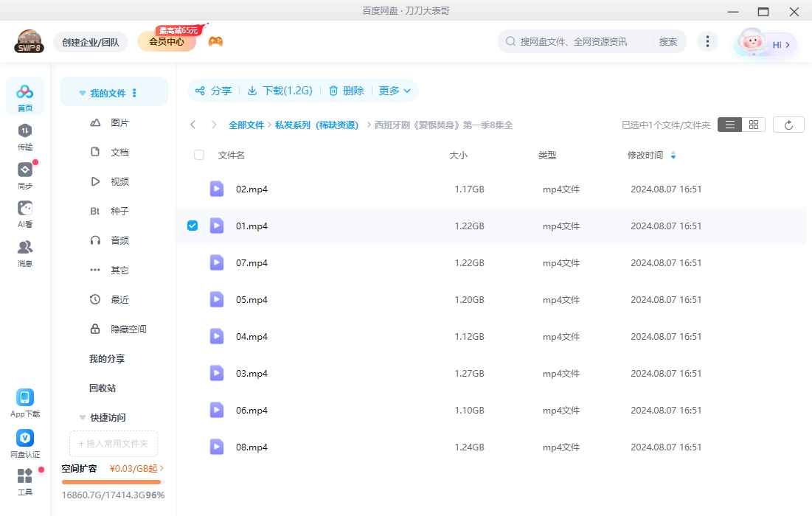Open the 工具 tools panel
Screen dimensions: 812x516
24,481
